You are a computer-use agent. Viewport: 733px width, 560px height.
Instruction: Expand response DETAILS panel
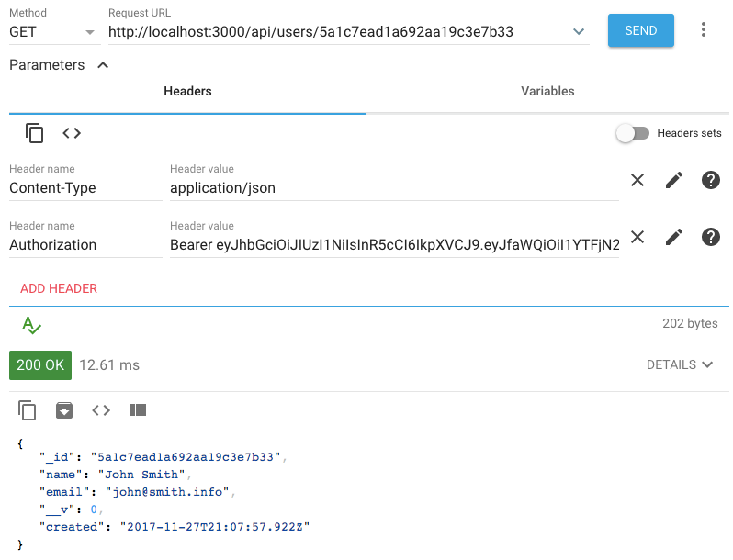click(680, 364)
